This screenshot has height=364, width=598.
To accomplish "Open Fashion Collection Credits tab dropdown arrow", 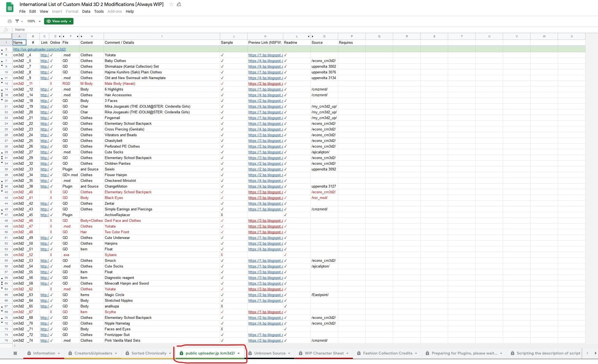I will coord(416,353).
